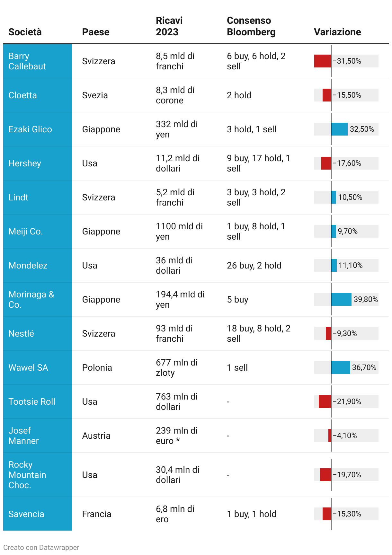Select the Lindt 10,50% variation bar
392x555 pixels.
[334, 197]
